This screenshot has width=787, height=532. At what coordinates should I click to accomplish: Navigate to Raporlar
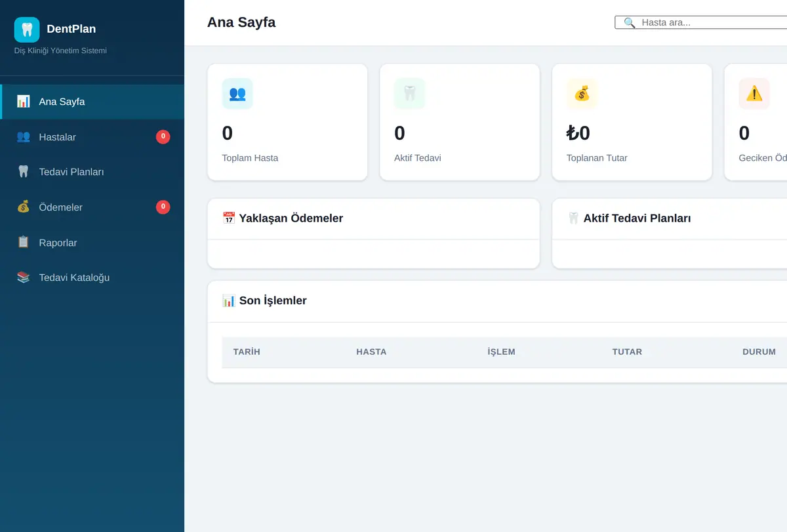click(92, 242)
